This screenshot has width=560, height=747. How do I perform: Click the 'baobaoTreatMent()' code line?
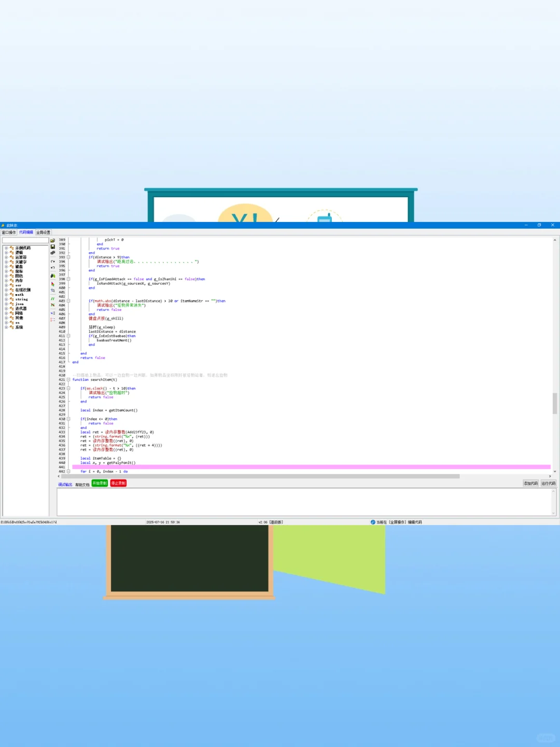tap(114, 340)
